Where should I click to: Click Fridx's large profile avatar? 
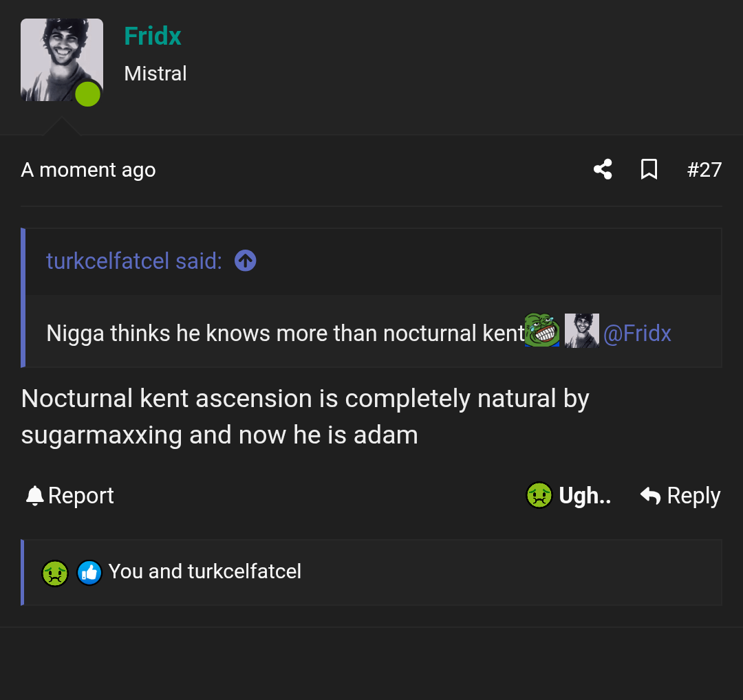tap(61, 60)
